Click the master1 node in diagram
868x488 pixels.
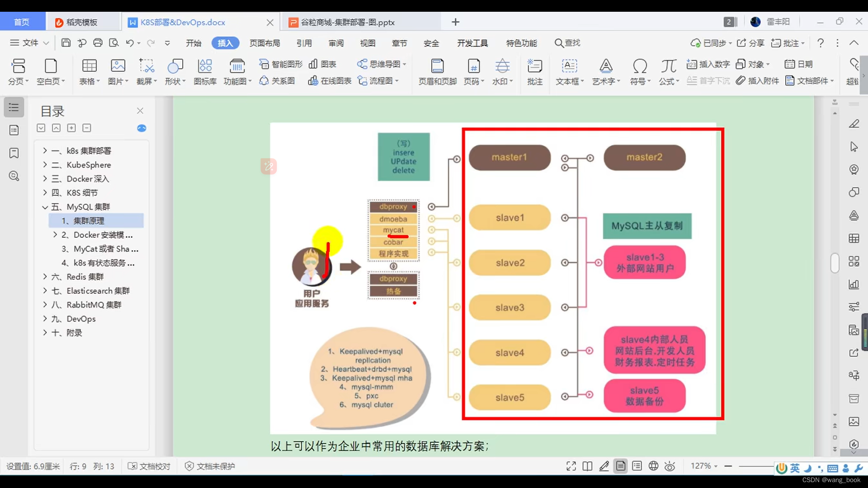coord(509,157)
